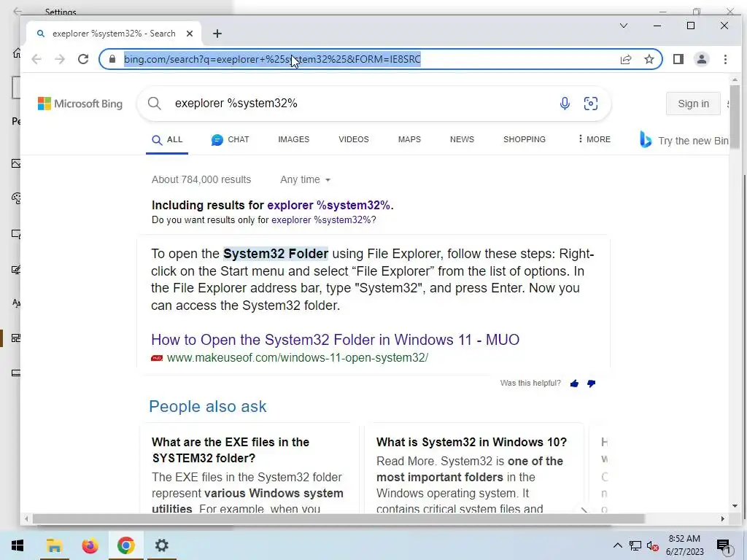Close the exeplorer %system32% tab
Screen dimensions: 747x560
pos(190,34)
